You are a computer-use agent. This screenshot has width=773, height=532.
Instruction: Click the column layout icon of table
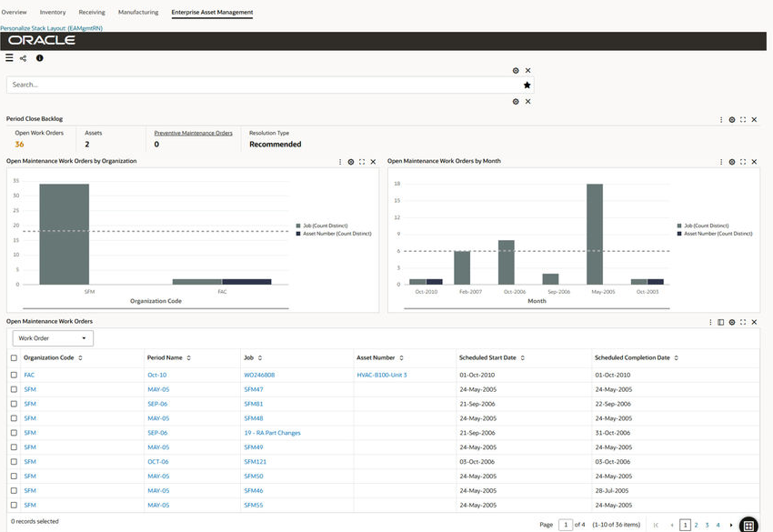coord(721,322)
